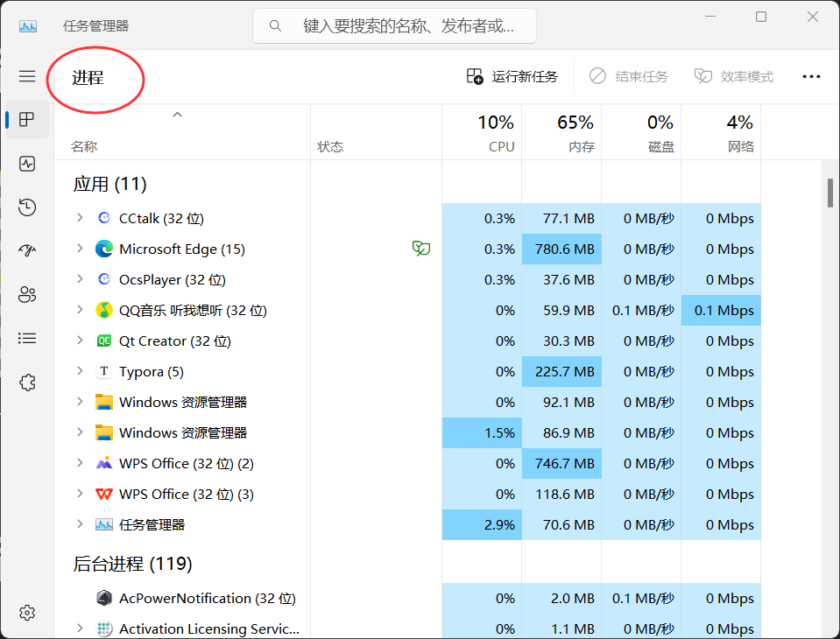Expand the Microsoft Edge (15) process group
840x639 pixels.
(x=80, y=248)
